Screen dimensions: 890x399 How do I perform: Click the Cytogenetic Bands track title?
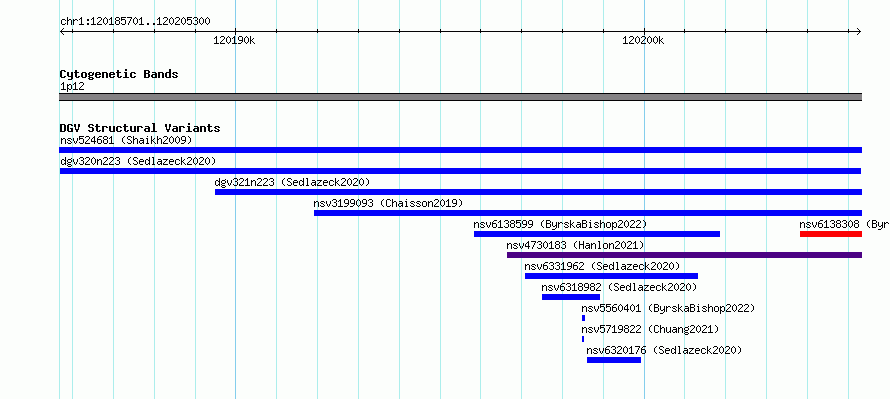(x=119, y=74)
